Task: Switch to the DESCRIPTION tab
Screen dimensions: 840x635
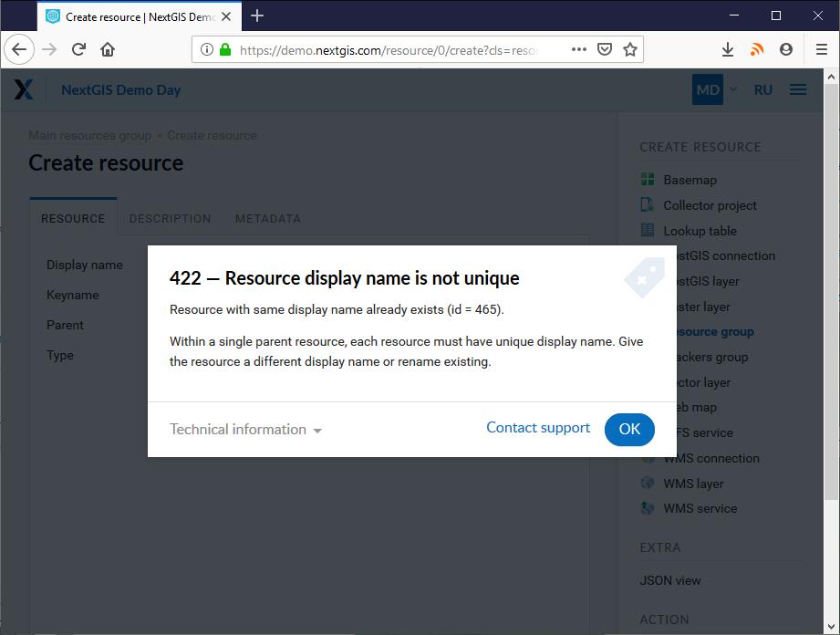Action: click(170, 219)
